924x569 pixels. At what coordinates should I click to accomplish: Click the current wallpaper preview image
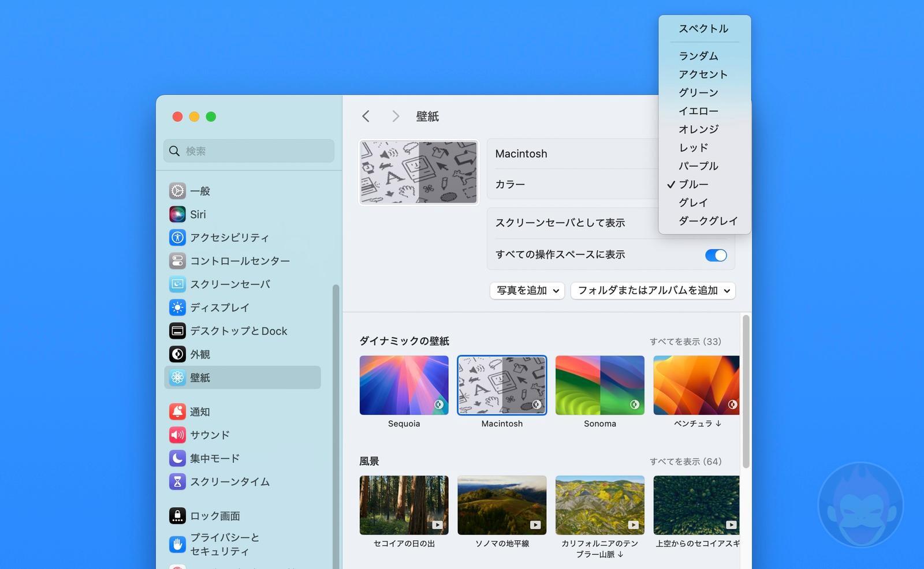tap(419, 172)
